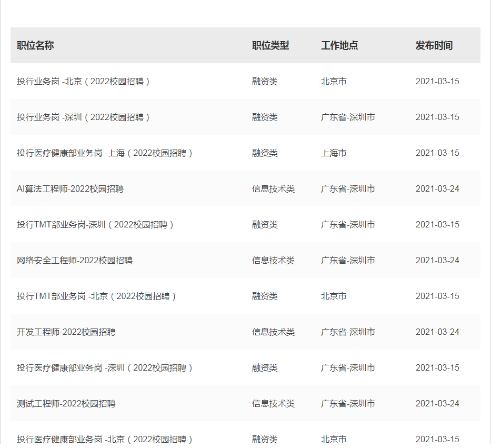Click 上海市 location cell
Image resolution: width=491 pixels, height=448 pixels.
334,153
